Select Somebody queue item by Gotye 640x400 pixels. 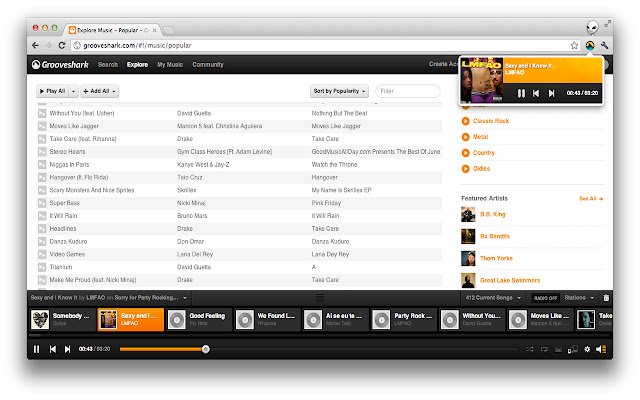(62, 320)
